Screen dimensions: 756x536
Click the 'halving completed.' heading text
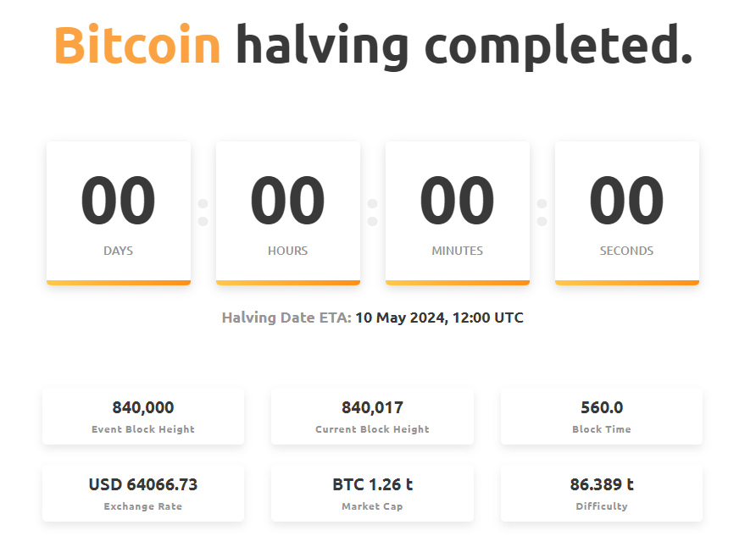pyautogui.click(x=464, y=47)
